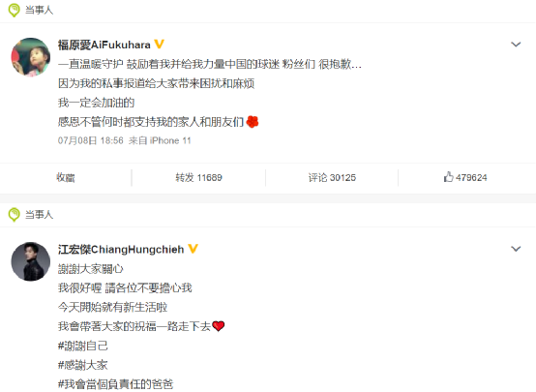
Task: Open 江宏傑's profile avatar picture
Action: point(31,261)
